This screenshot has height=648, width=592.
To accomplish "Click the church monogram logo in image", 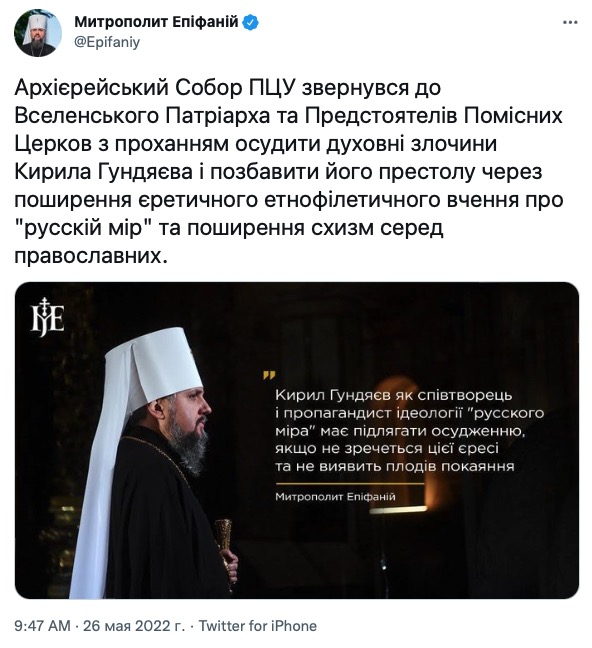I will click(x=48, y=317).
